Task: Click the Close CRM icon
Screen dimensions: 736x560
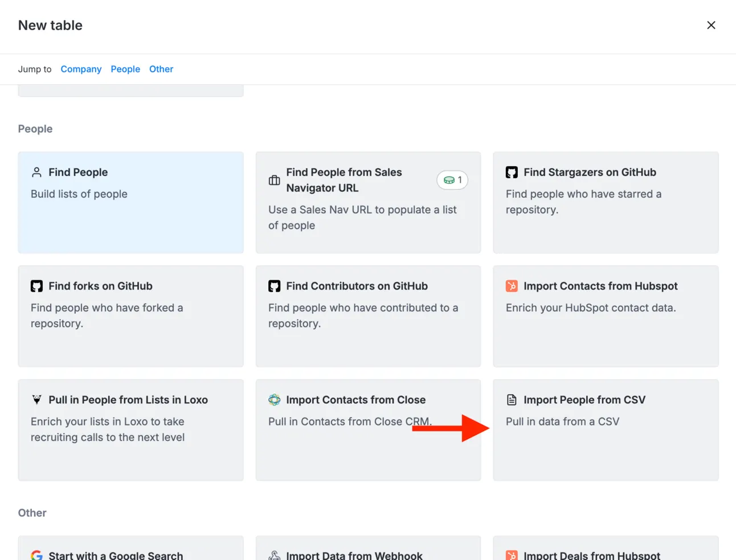Action: [274, 400]
